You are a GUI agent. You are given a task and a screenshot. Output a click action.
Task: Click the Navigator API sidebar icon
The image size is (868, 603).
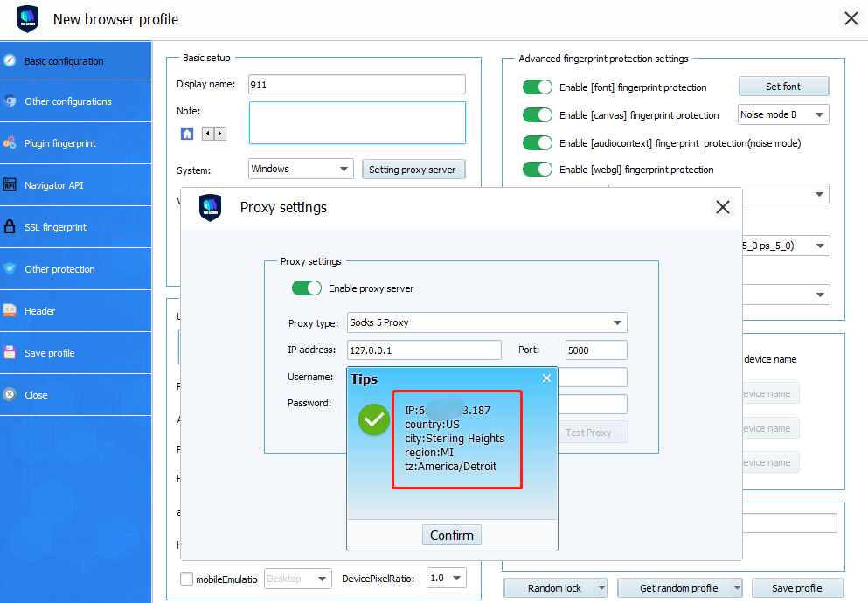pos(10,185)
